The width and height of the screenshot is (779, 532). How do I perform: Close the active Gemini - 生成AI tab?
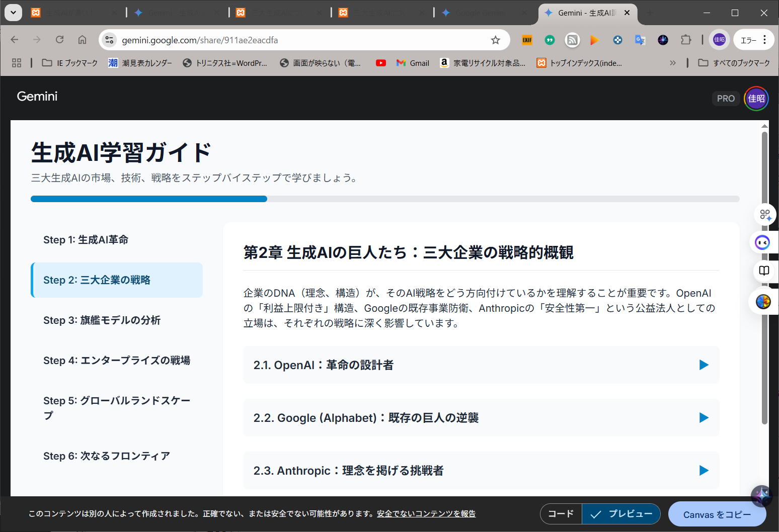pos(627,13)
